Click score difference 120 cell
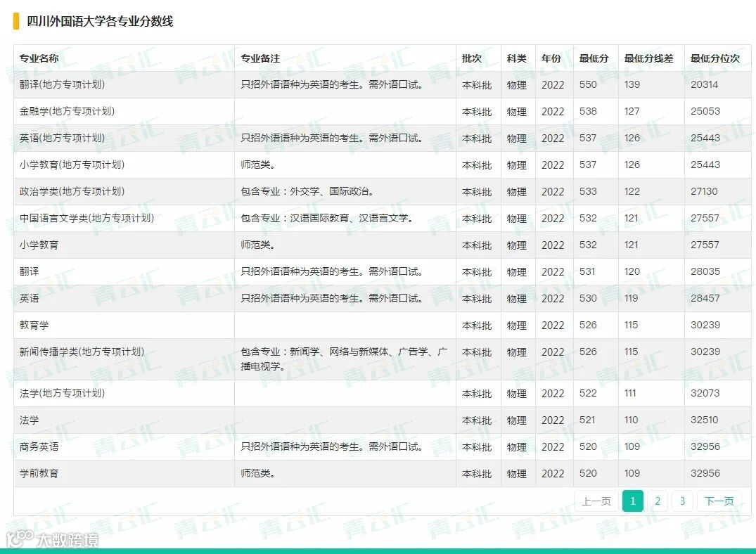 (x=632, y=272)
